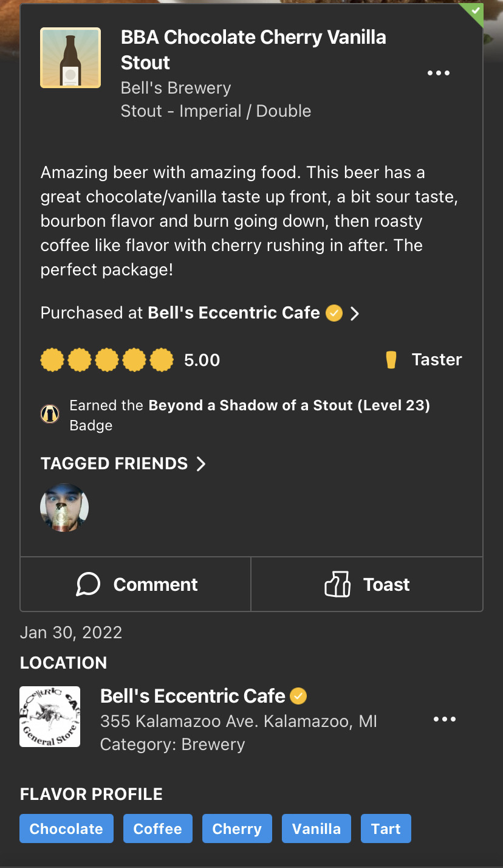This screenshot has width=503, height=868.
Task: Click the Taster glass serving icon
Action: tap(391, 360)
